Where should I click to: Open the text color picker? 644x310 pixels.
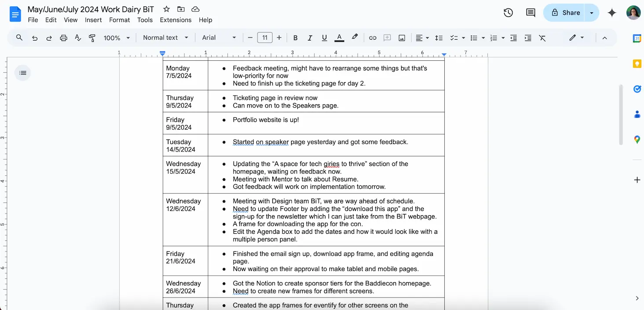(x=339, y=38)
